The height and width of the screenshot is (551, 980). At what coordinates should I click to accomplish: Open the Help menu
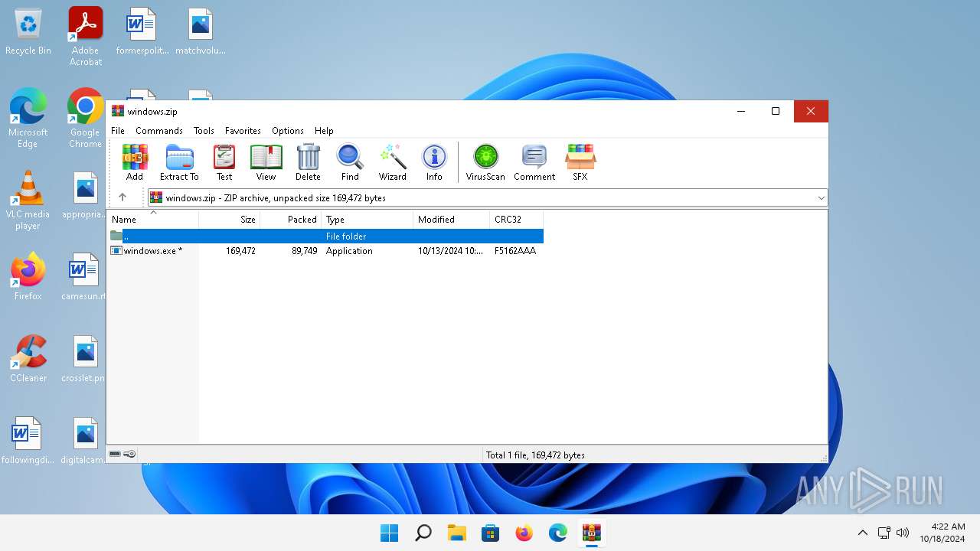click(324, 131)
